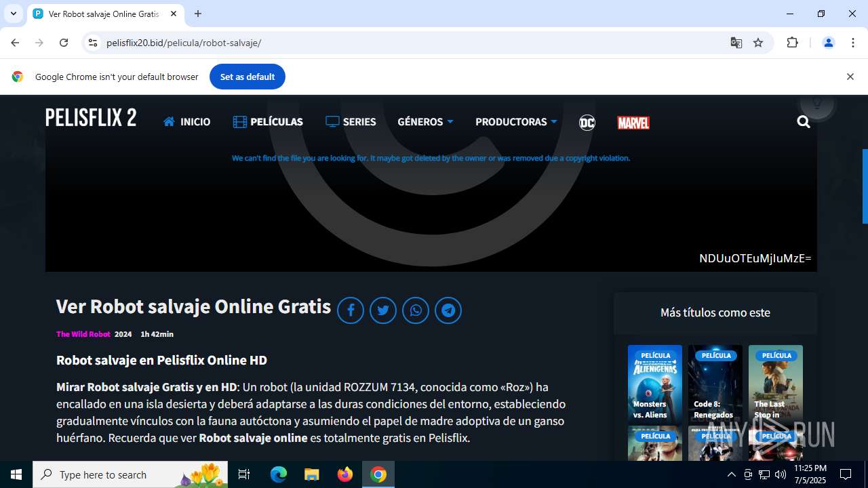
Task: Open Task View on taskbar
Action: tap(244, 474)
